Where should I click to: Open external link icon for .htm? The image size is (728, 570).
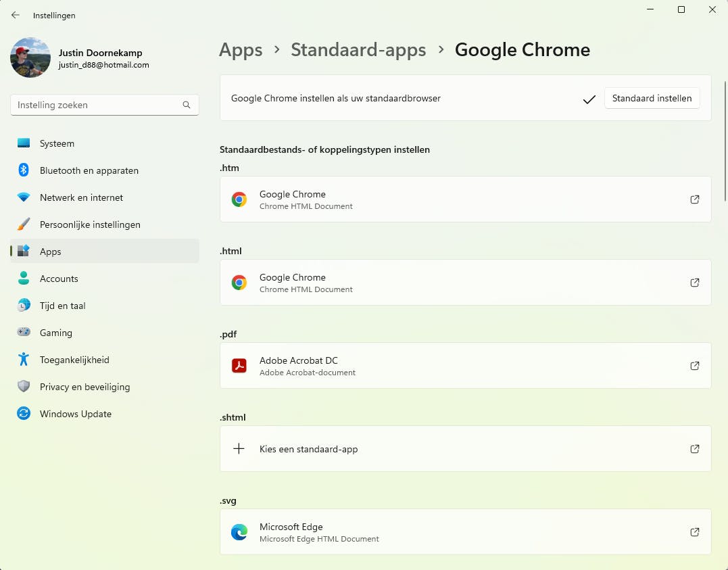coord(694,199)
